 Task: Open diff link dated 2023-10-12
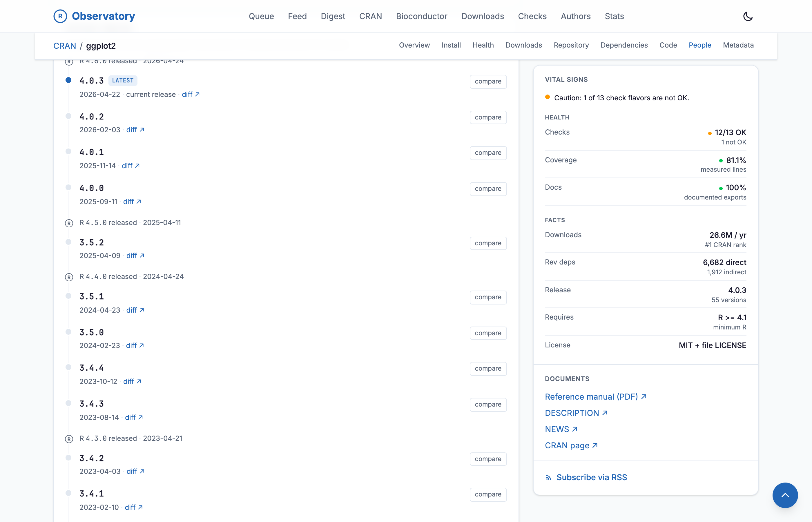tap(132, 381)
